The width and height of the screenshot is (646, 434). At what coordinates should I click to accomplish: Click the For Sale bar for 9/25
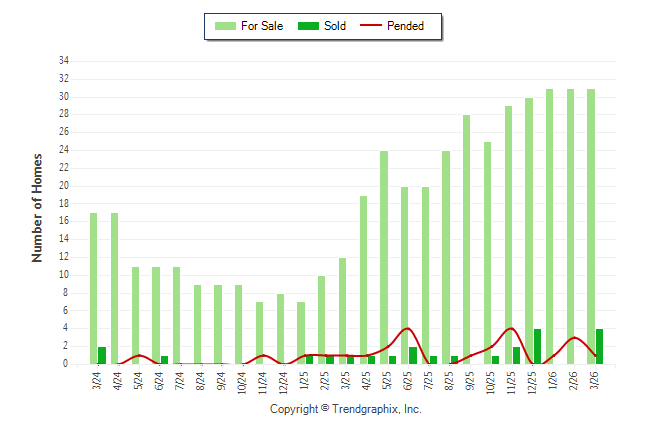467,240
